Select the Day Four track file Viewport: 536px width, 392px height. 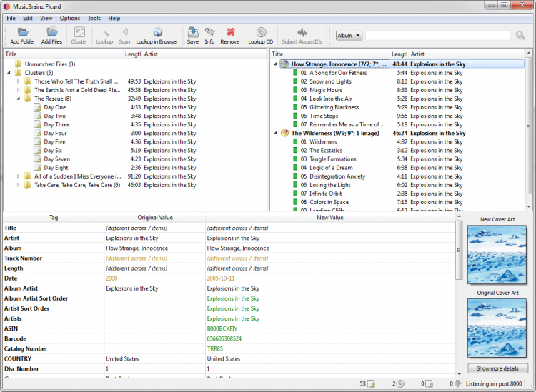point(55,134)
